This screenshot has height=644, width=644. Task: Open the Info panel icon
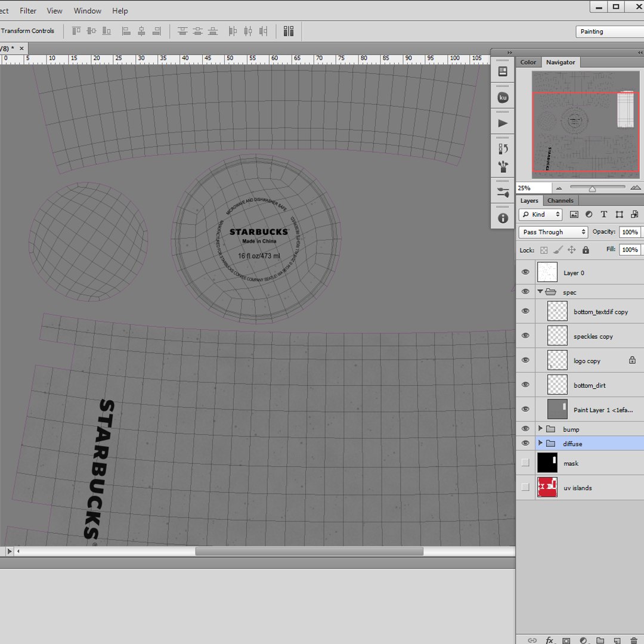point(503,218)
